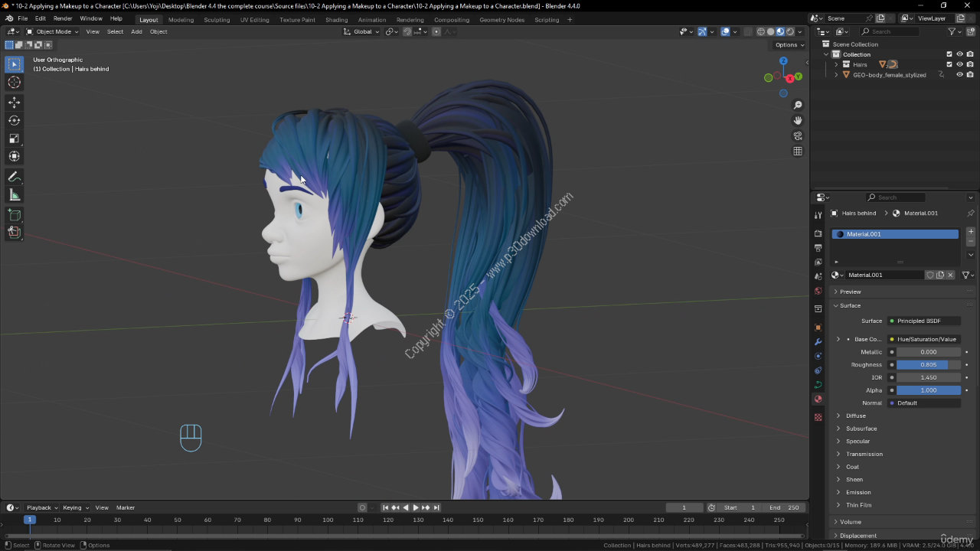Screen dimensions: 980x551
Task: Toggle the Hairs collection exclude checkbox
Action: point(949,64)
